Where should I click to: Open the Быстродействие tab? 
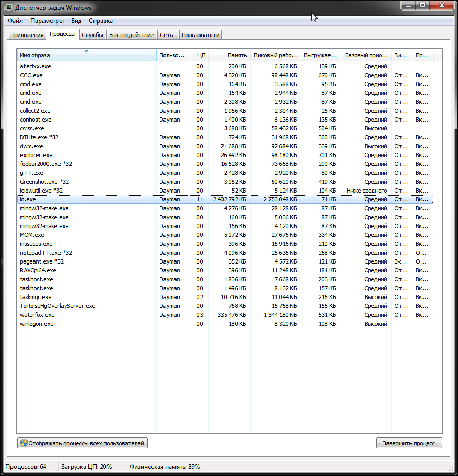pyautogui.click(x=131, y=35)
